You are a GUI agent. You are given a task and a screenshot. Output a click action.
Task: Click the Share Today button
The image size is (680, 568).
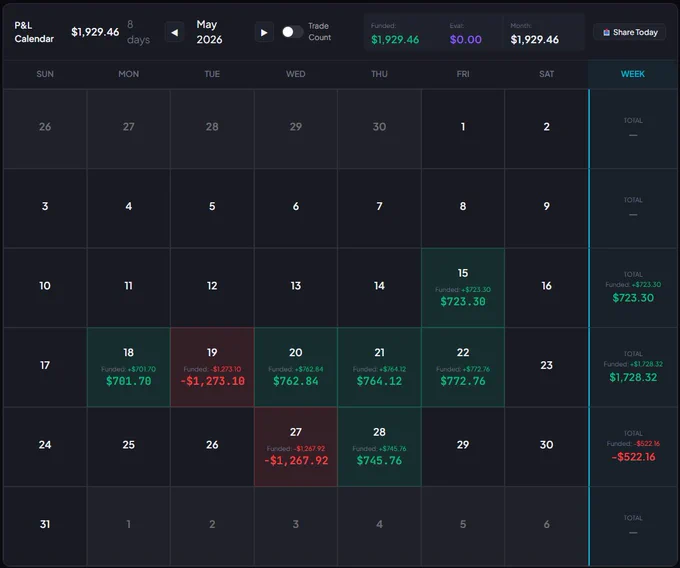[630, 32]
